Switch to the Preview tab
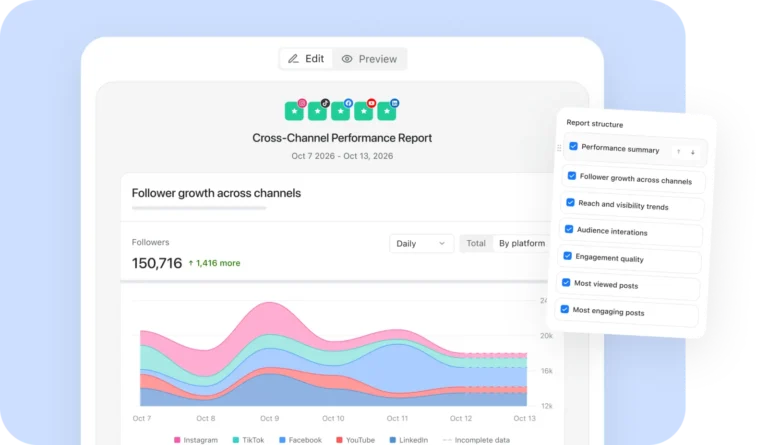This screenshot has width=768, height=445. (369, 59)
